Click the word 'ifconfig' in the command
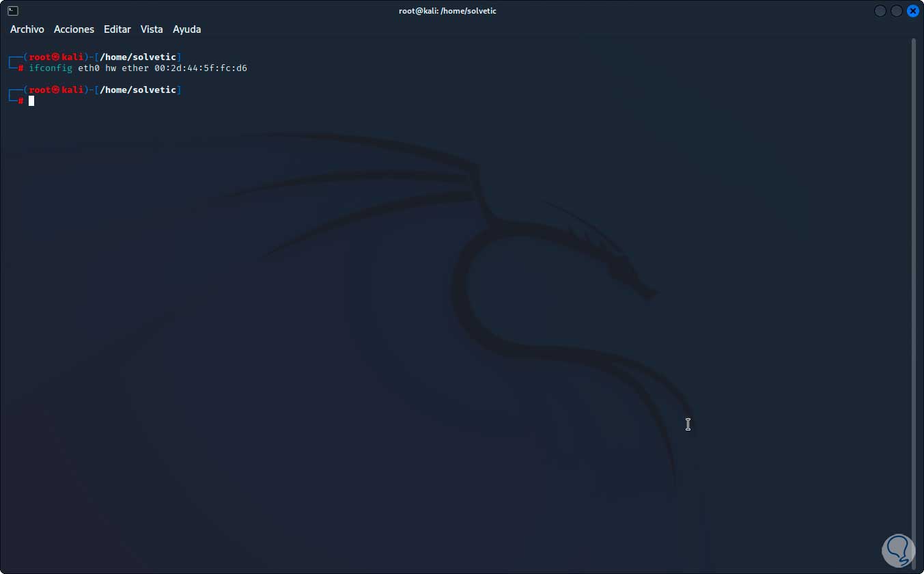The width and height of the screenshot is (924, 574). 50,68
